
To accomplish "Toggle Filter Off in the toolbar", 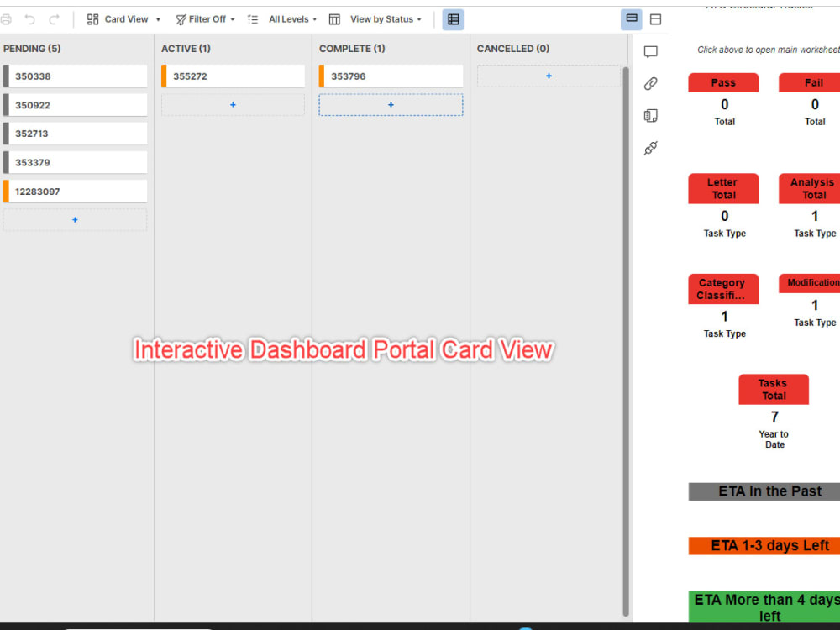I will (204, 19).
